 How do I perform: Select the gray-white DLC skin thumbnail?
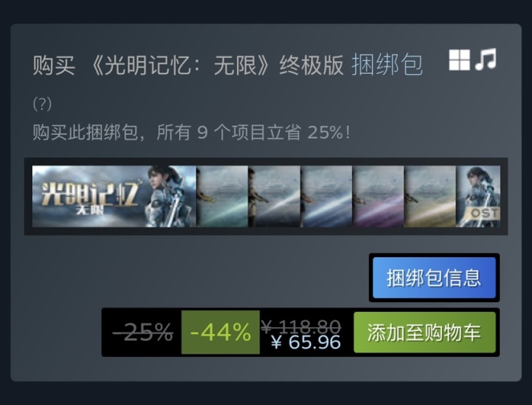pyautogui.click(x=275, y=196)
